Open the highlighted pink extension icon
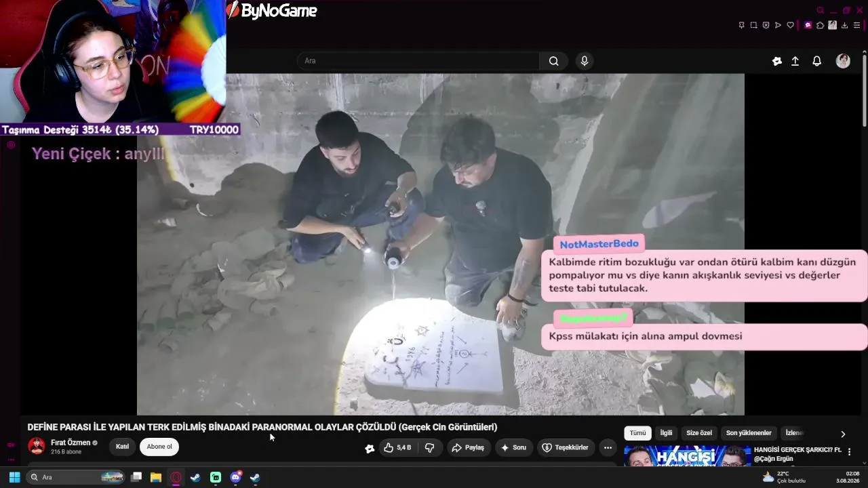The image size is (868, 488). point(808,25)
